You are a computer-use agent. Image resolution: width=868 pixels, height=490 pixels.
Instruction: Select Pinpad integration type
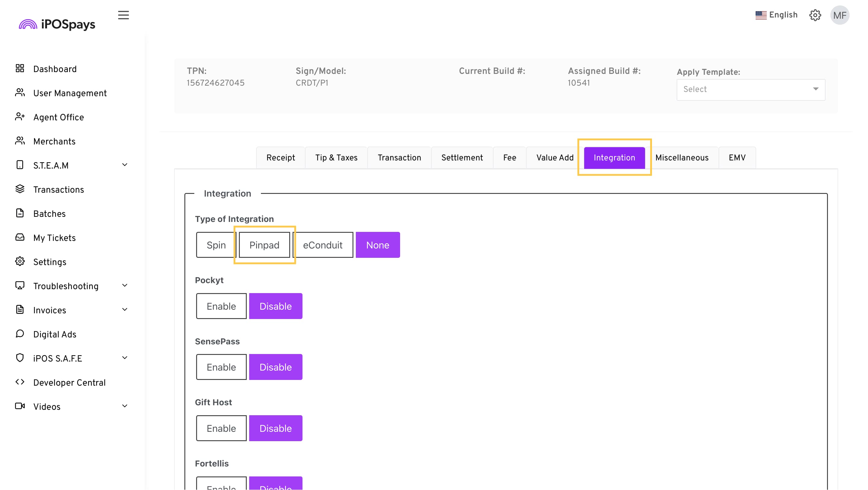click(x=264, y=245)
